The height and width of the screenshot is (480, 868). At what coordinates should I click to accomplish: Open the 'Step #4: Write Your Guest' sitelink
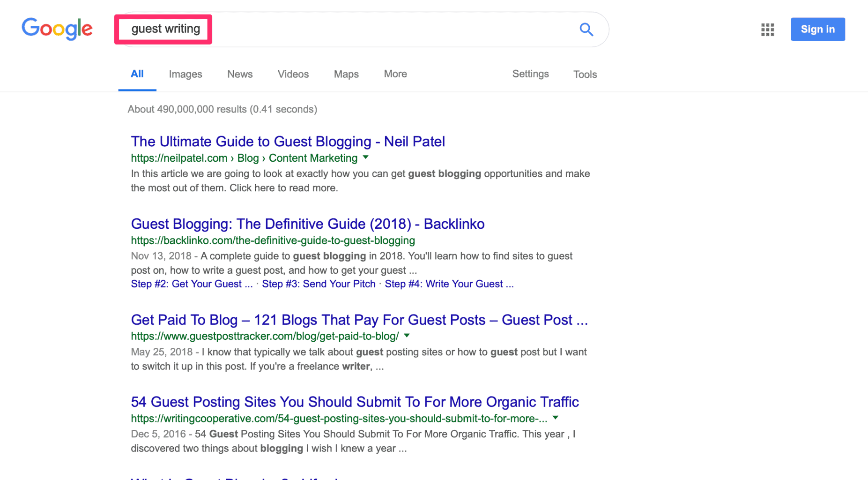[449, 284]
